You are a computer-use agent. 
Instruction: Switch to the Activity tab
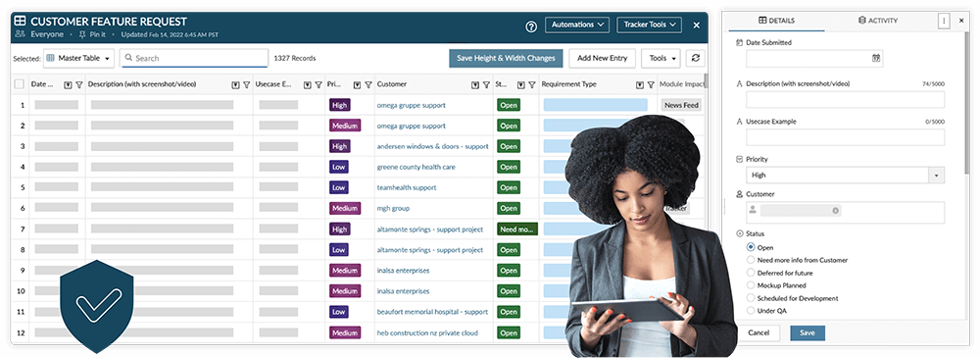click(878, 21)
